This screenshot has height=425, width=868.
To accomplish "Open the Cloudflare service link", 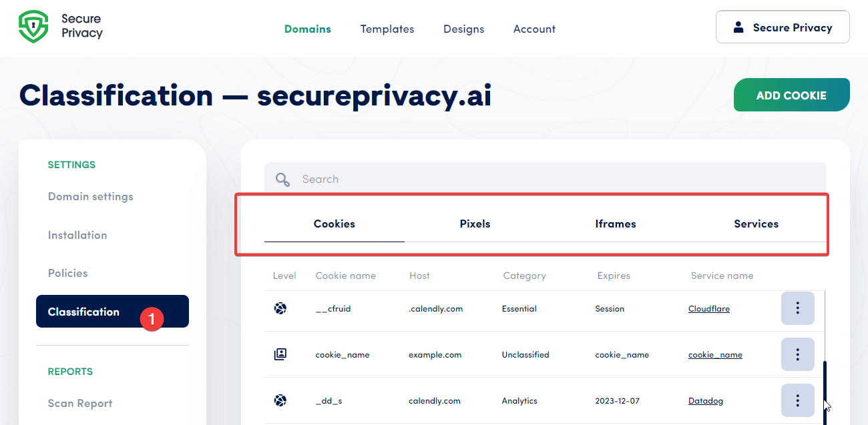I will pyautogui.click(x=709, y=308).
